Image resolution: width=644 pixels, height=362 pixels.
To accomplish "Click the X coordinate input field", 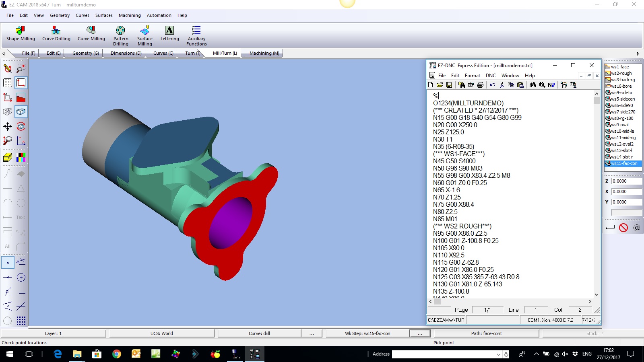I will click(x=627, y=191).
